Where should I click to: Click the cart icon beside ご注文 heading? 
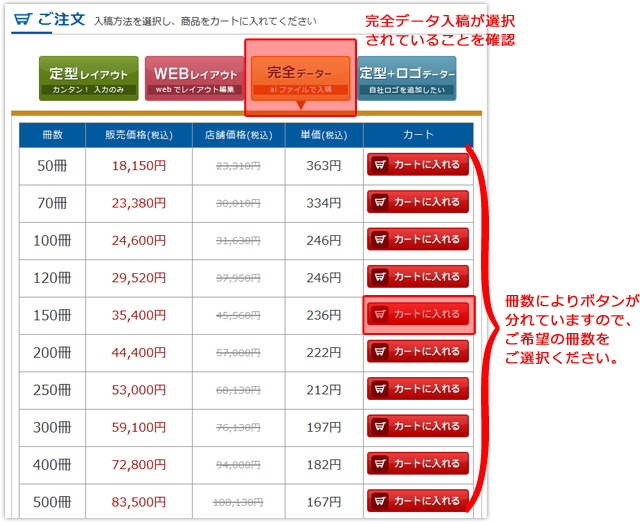(x=23, y=19)
